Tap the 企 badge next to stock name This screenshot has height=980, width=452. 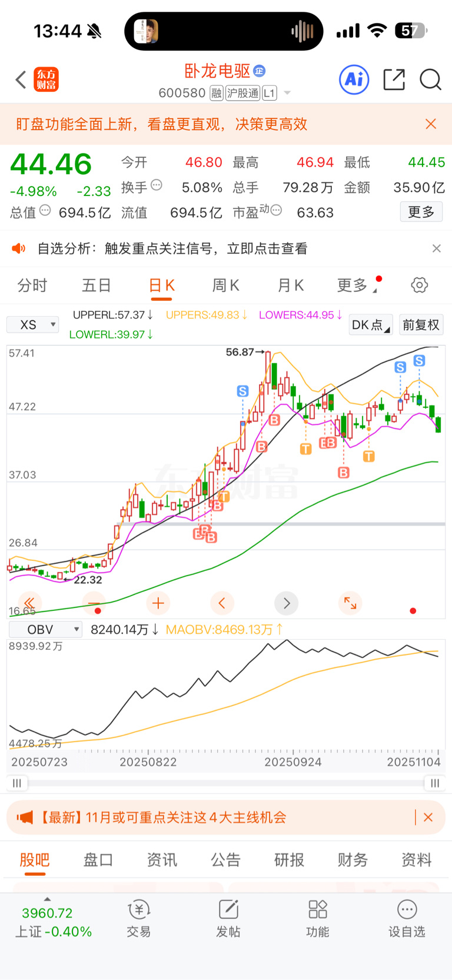click(259, 71)
